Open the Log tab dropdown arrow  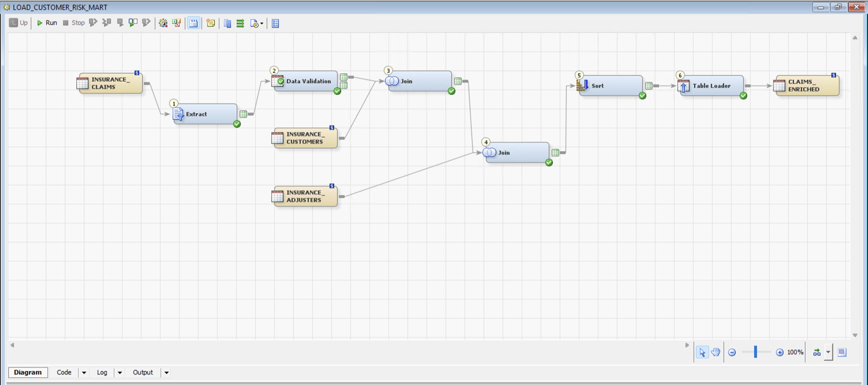click(x=120, y=373)
